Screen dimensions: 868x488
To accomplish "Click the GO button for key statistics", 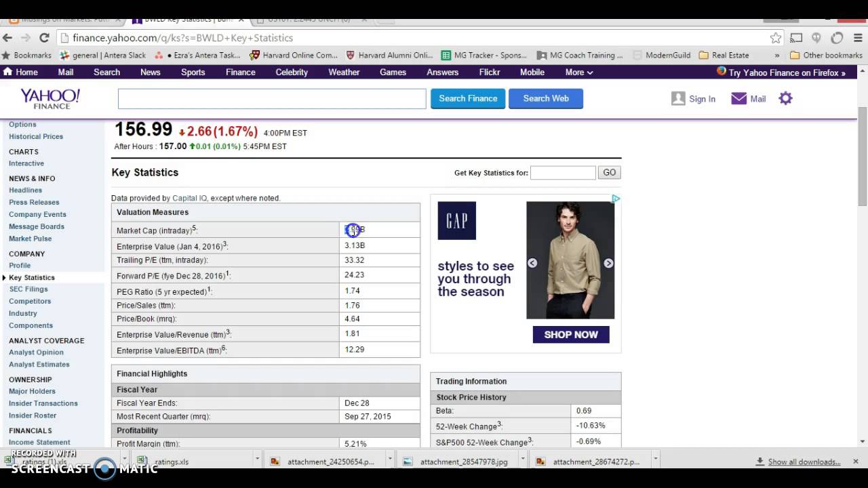I will coord(610,173).
